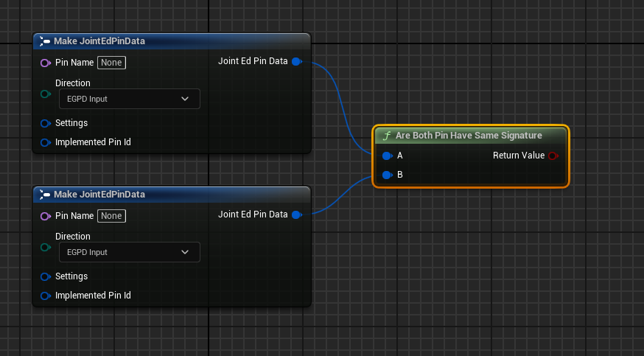Click Implemented Pin Id pin on top node
Screen dimensions: 644x356
click(x=45, y=142)
